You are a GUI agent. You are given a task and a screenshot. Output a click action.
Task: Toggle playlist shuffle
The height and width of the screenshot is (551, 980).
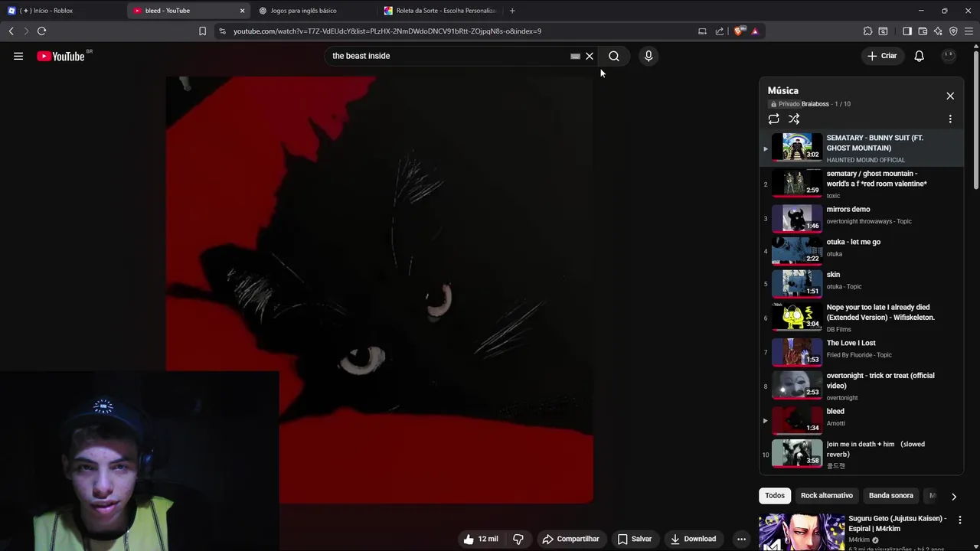[794, 119]
